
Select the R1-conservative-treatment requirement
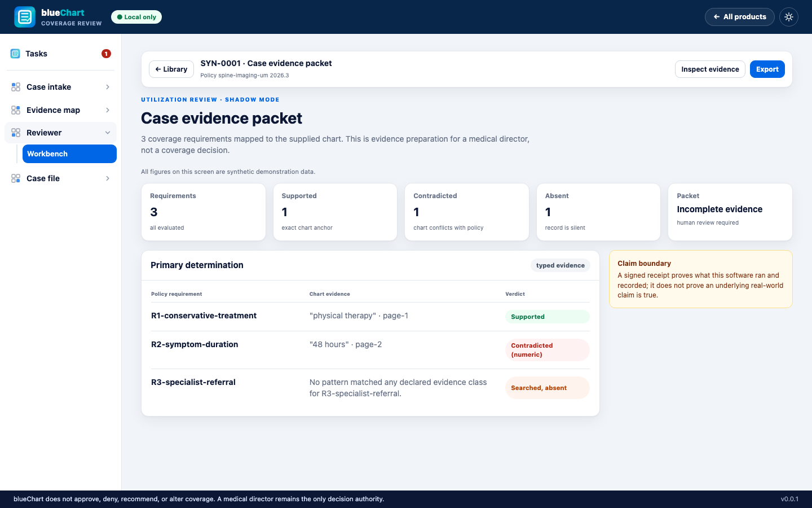point(204,316)
